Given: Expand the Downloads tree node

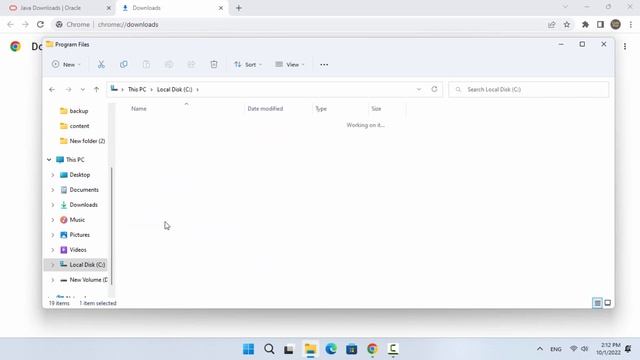Looking at the screenshot, I should coord(53,205).
